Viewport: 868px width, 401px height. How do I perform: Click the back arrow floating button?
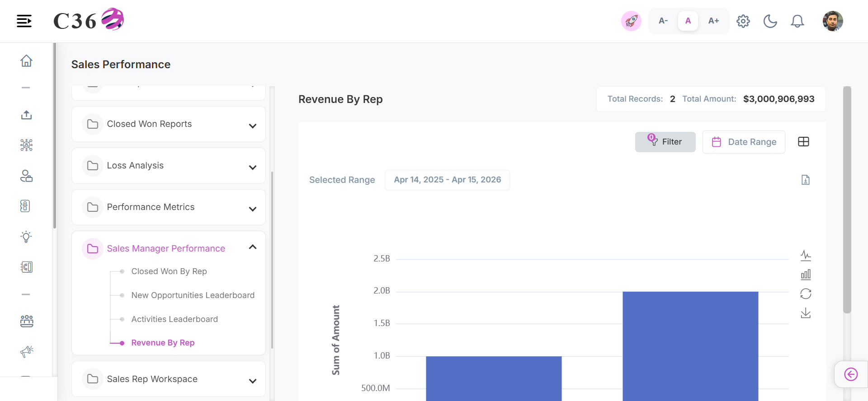pyautogui.click(x=851, y=374)
